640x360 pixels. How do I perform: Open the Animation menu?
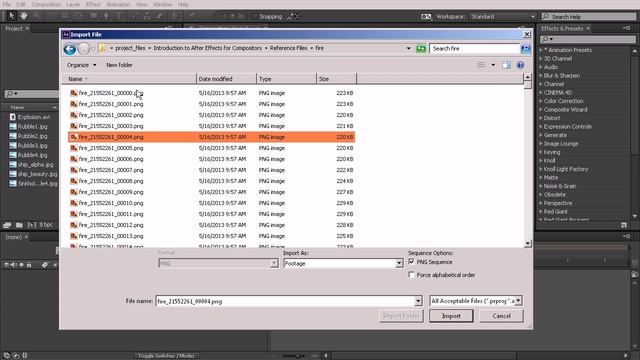click(x=118, y=4)
